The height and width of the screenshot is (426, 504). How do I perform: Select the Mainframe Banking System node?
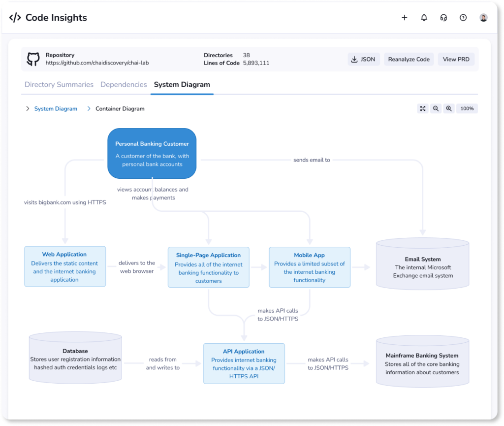pos(423,361)
